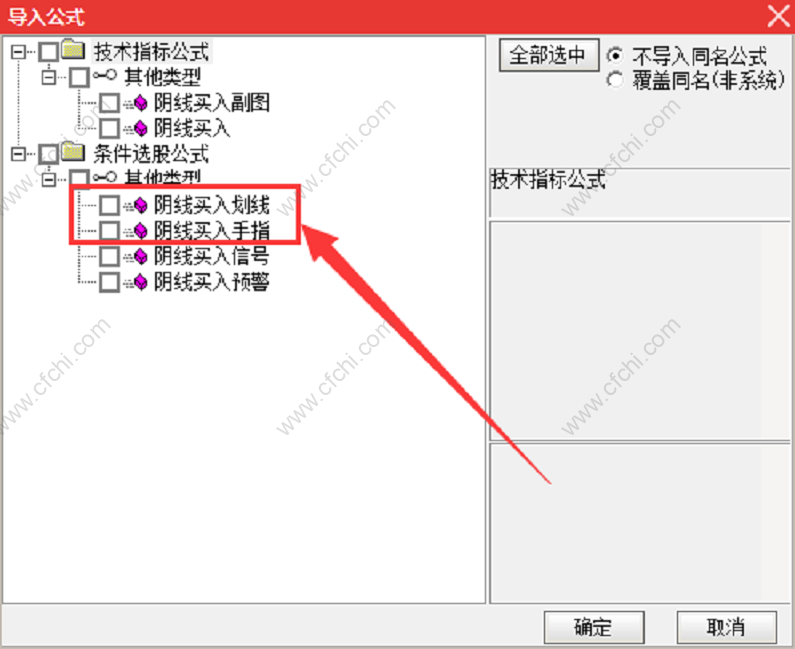The height and width of the screenshot is (649, 795).
Task: Click the magenta icon beside 阴线买入信号
Action: point(140,257)
